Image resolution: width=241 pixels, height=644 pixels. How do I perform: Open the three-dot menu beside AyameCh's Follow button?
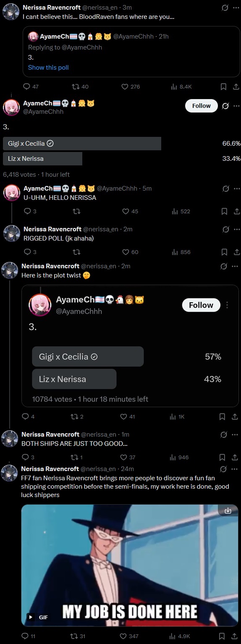point(236,106)
